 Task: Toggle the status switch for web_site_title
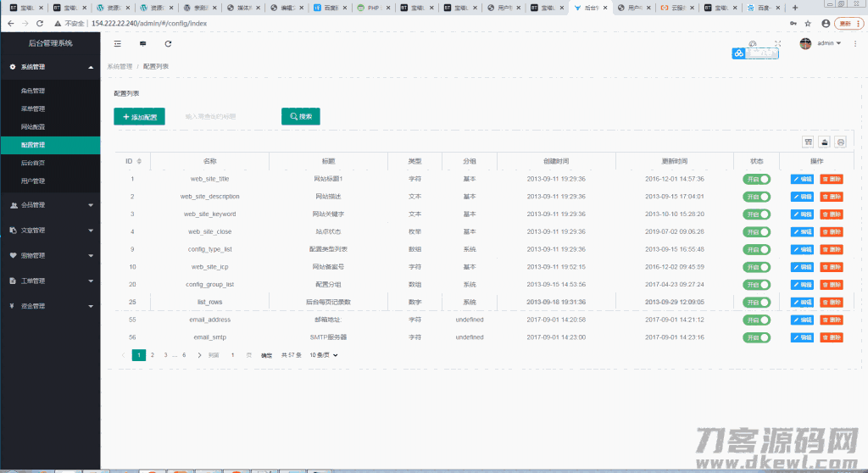pyautogui.click(x=756, y=179)
